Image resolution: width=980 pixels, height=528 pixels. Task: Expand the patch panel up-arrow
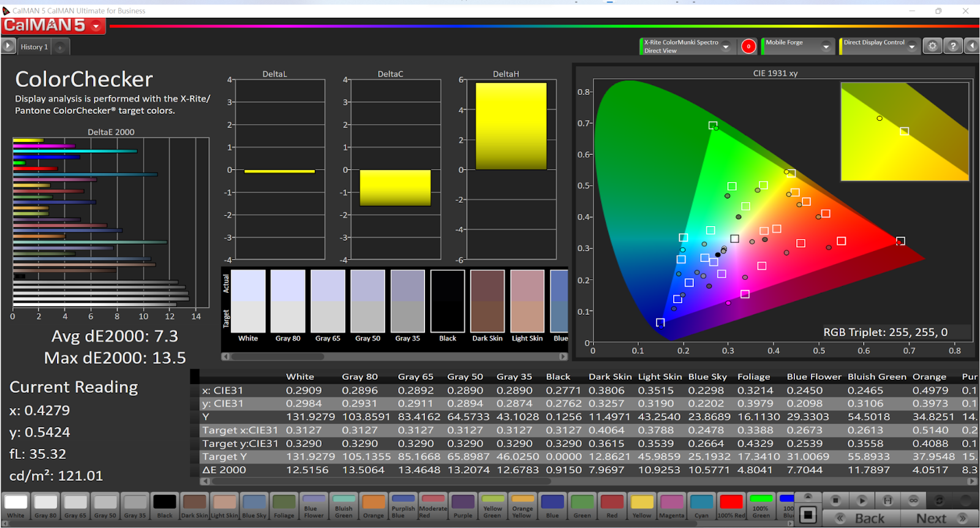click(808, 497)
